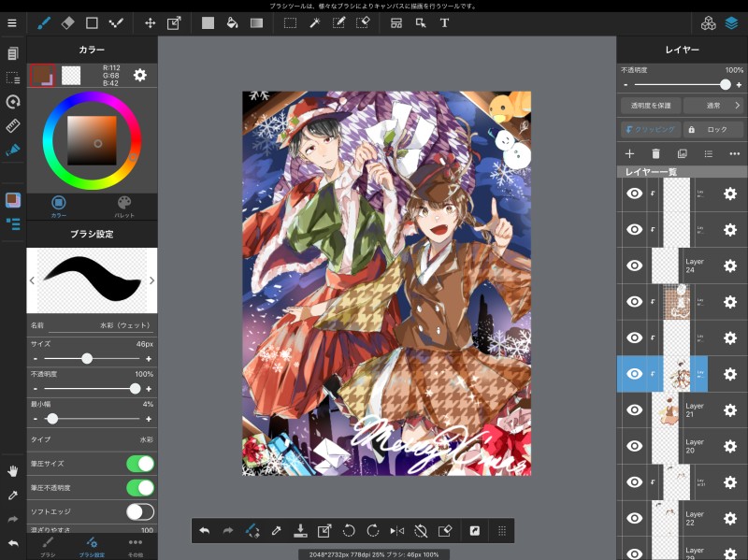Toggle visibility of the selected blue layer
The image size is (748, 560).
tap(634, 374)
